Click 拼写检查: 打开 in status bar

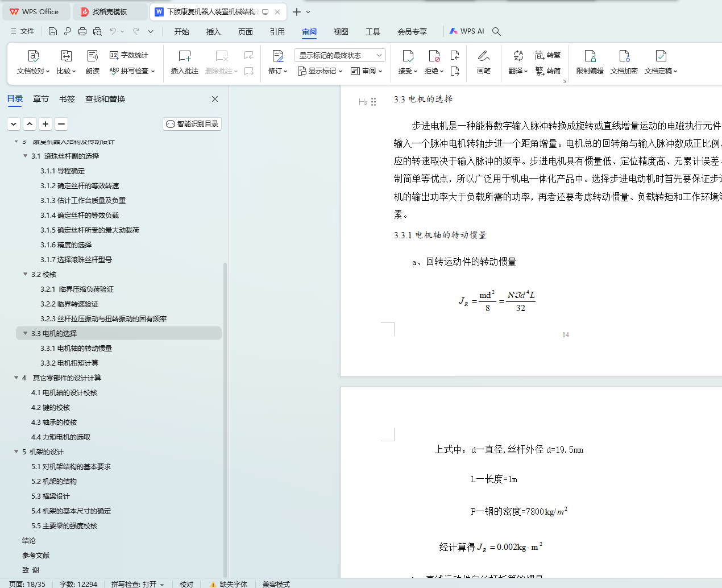pos(138,584)
